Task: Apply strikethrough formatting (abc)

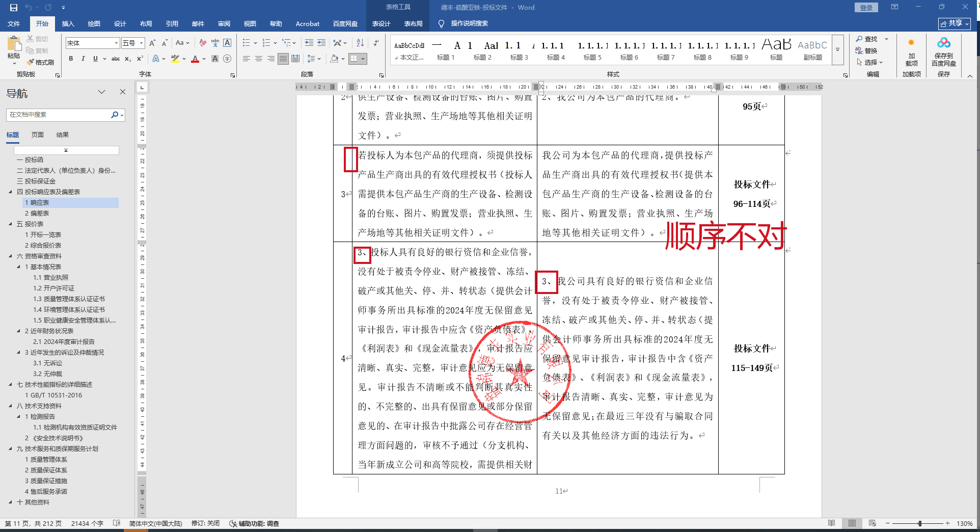Action: (116, 59)
